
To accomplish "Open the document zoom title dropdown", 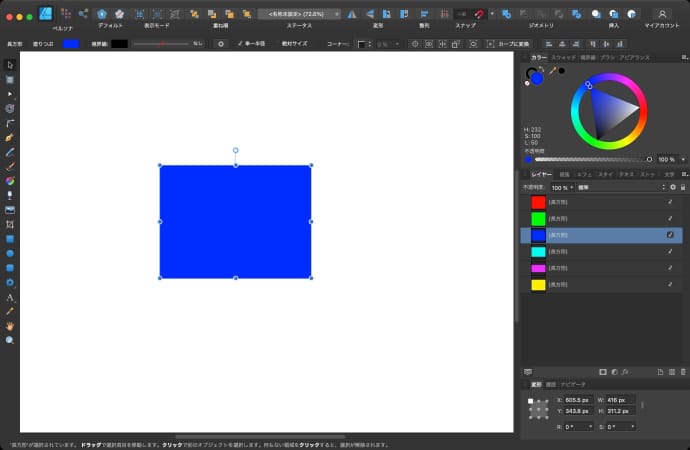I will [298, 14].
